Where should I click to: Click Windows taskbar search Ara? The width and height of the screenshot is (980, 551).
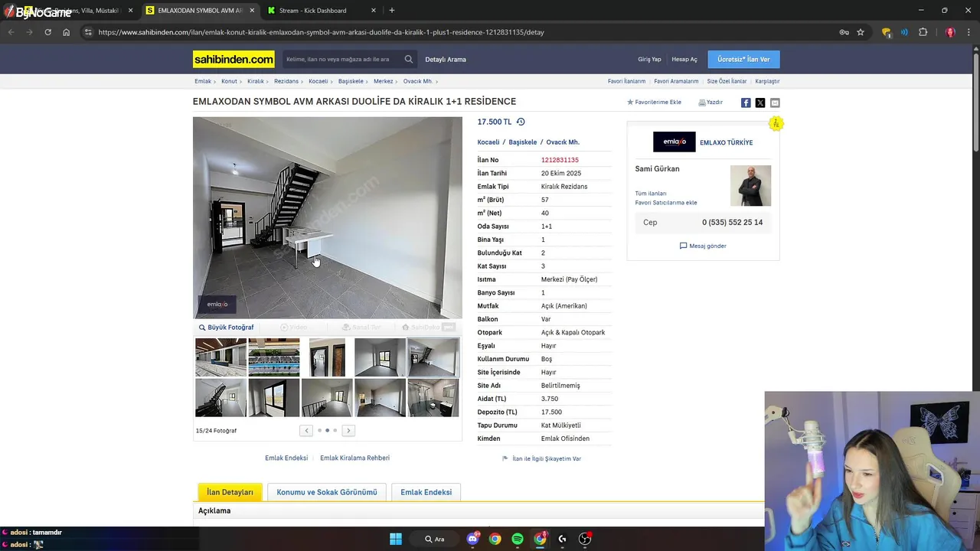435,539
